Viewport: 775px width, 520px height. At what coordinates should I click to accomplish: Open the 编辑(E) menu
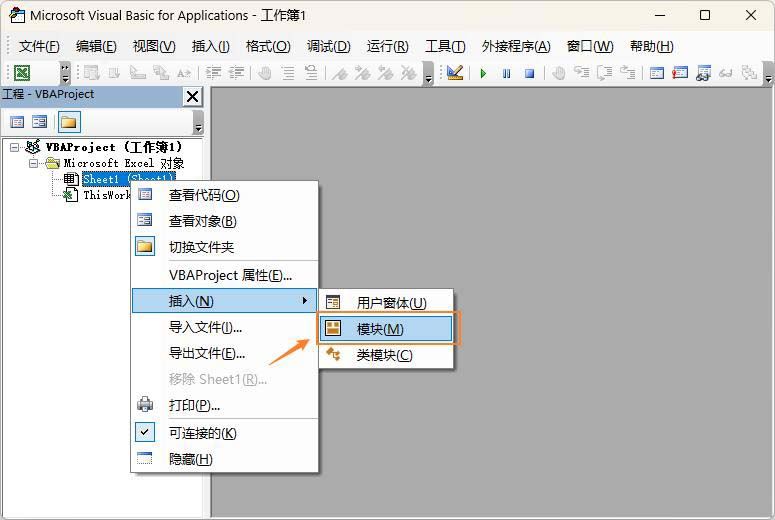coord(96,46)
